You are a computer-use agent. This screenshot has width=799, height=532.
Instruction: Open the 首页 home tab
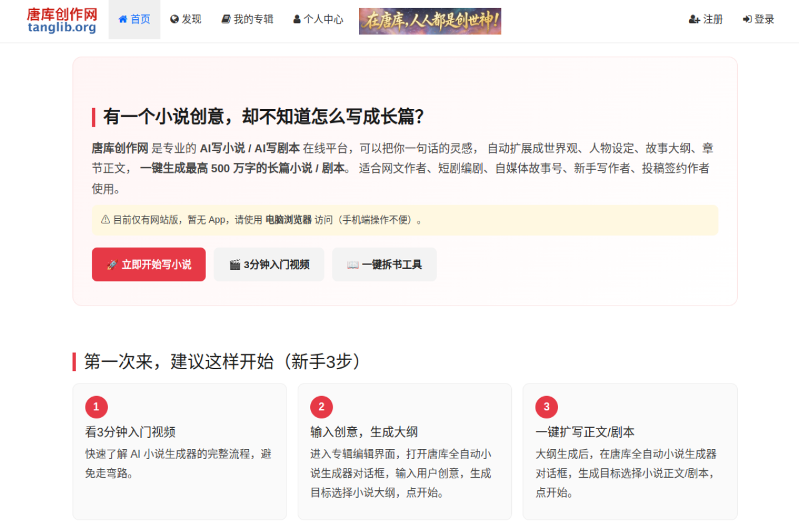tap(134, 19)
